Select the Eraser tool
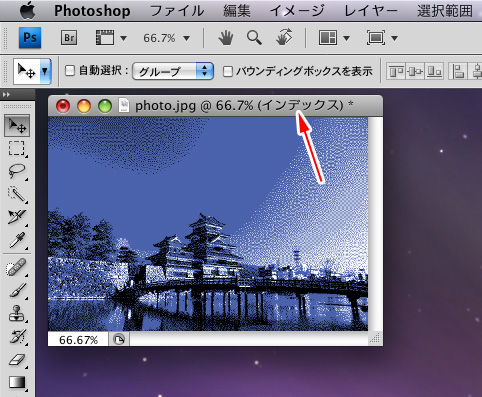Screen dimensions: 482x397 click(x=17, y=359)
